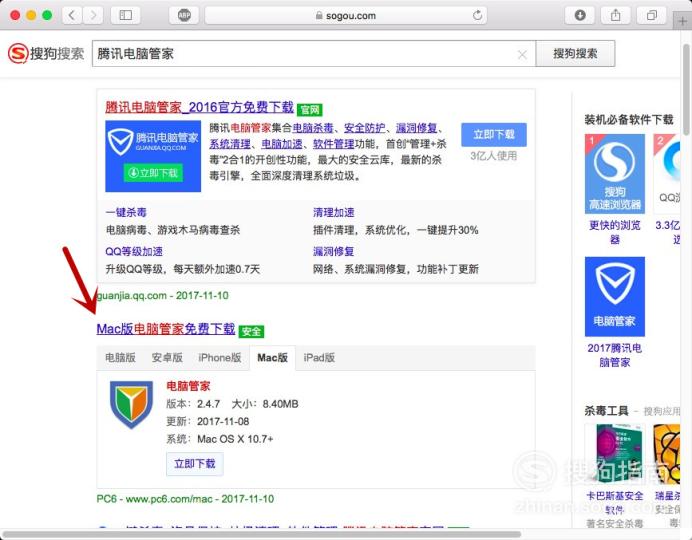
Task: Go back with Safari's back arrow
Action: [72, 15]
